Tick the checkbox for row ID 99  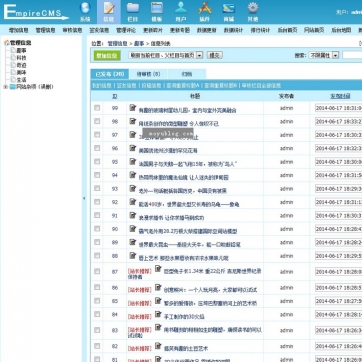[97, 108]
